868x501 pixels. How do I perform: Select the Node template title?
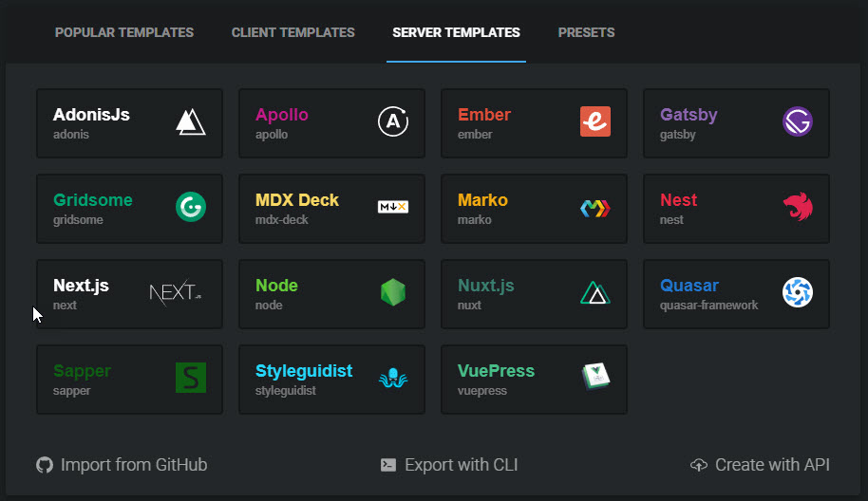point(276,286)
